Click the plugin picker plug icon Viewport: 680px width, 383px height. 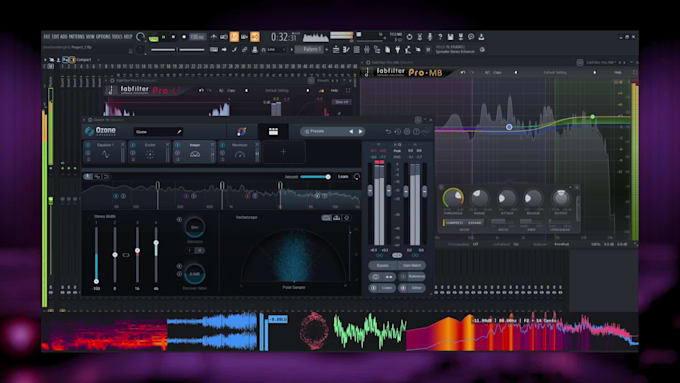click(397, 50)
